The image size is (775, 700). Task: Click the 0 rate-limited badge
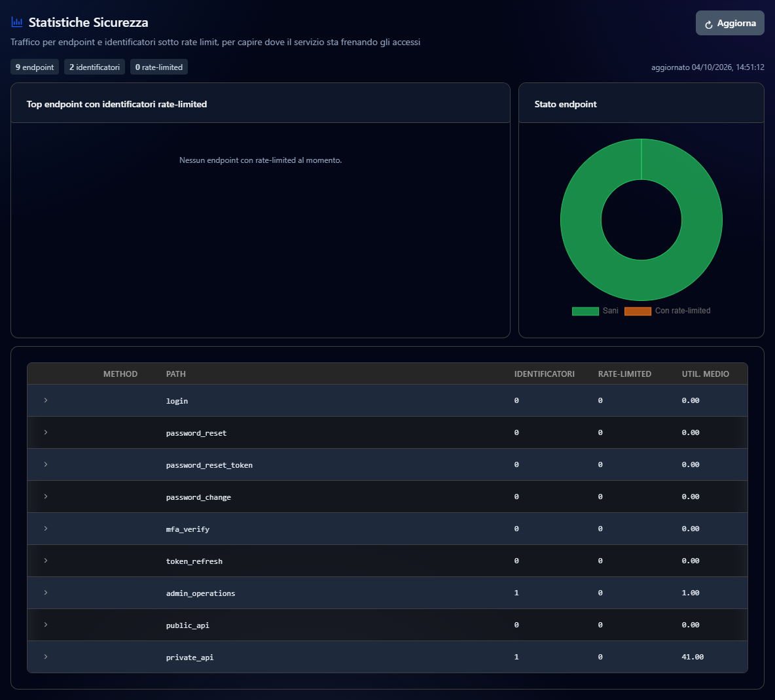pyautogui.click(x=158, y=67)
